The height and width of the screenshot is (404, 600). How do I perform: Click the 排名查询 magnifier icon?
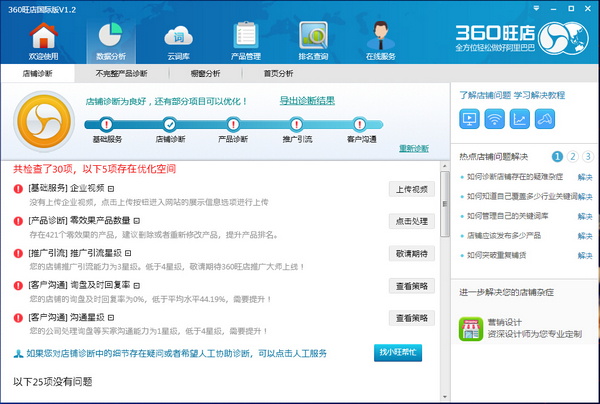coord(314,40)
